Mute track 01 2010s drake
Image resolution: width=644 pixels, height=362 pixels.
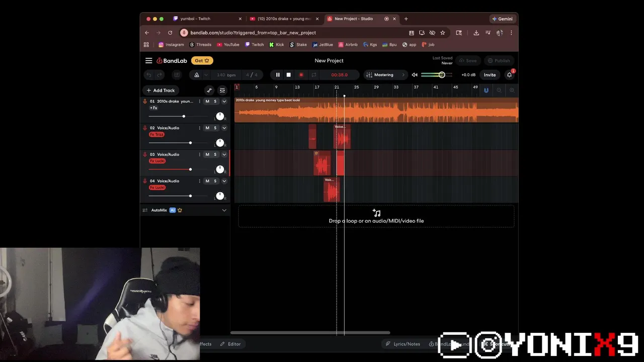tap(207, 102)
